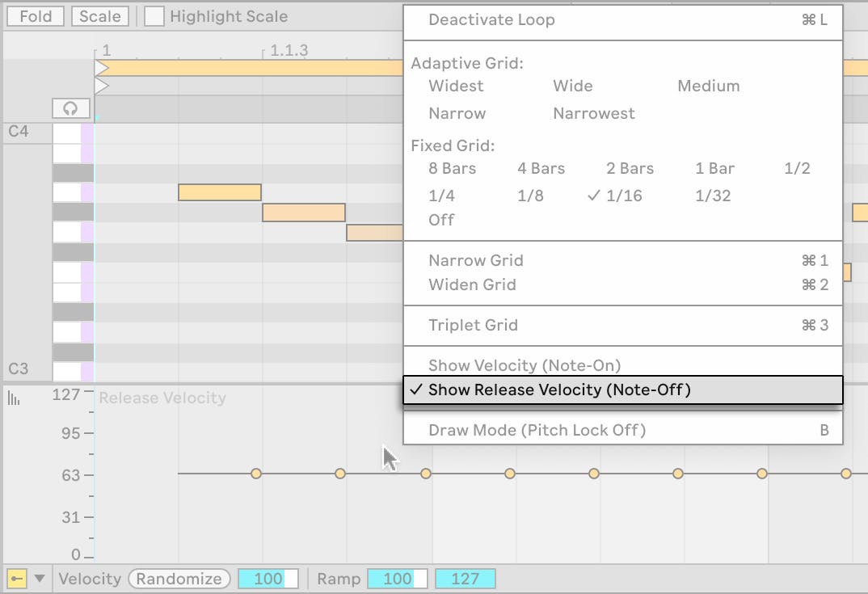The height and width of the screenshot is (594, 868).
Task: Set Fixed Grid to 1 Bar
Action: (x=714, y=168)
